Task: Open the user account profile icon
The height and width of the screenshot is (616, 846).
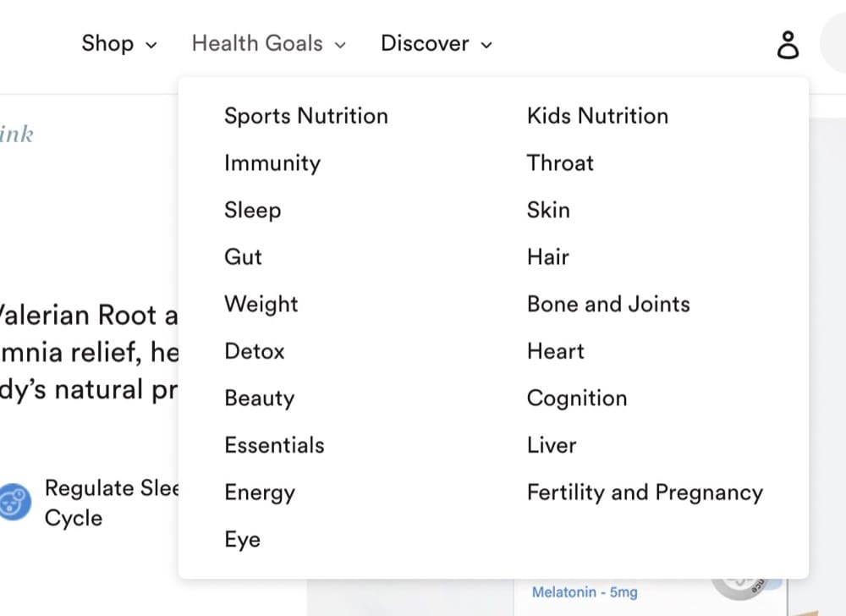Action: (x=788, y=45)
